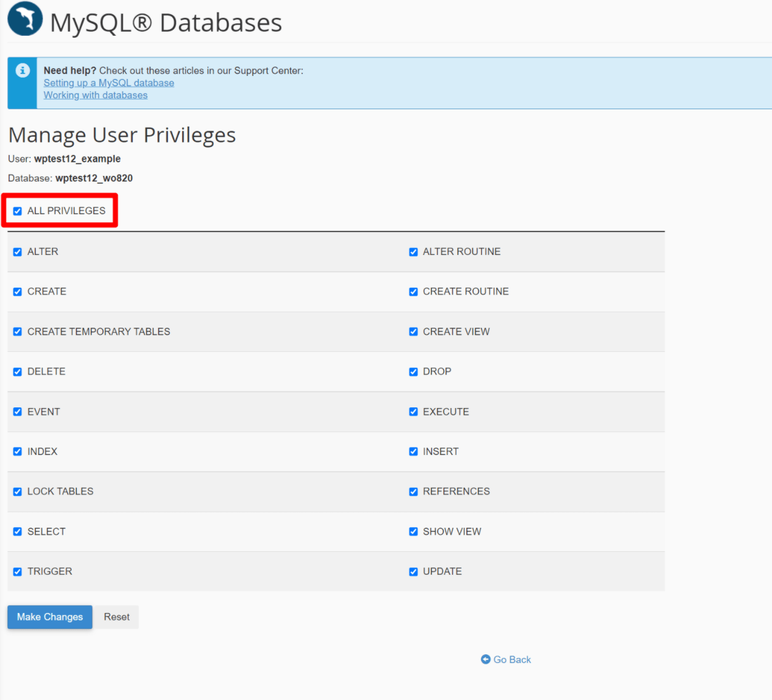Screen dimensions: 772x700
Task: Uncheck the ALTER privilege
Action: (17, 252)
